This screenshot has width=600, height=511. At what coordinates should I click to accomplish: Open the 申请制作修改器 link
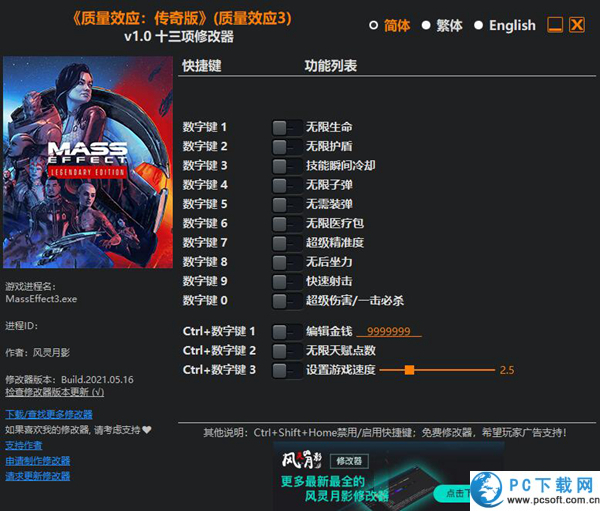pos(38,460)
